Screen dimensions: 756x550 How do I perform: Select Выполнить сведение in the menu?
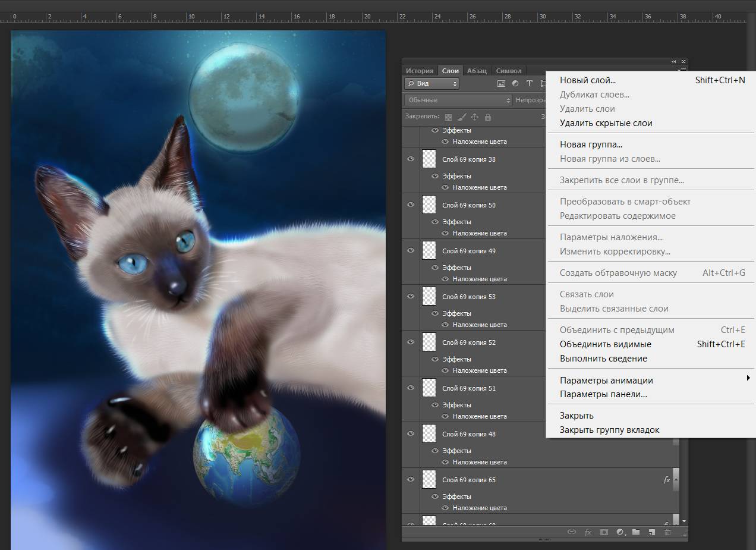point(603,359)
